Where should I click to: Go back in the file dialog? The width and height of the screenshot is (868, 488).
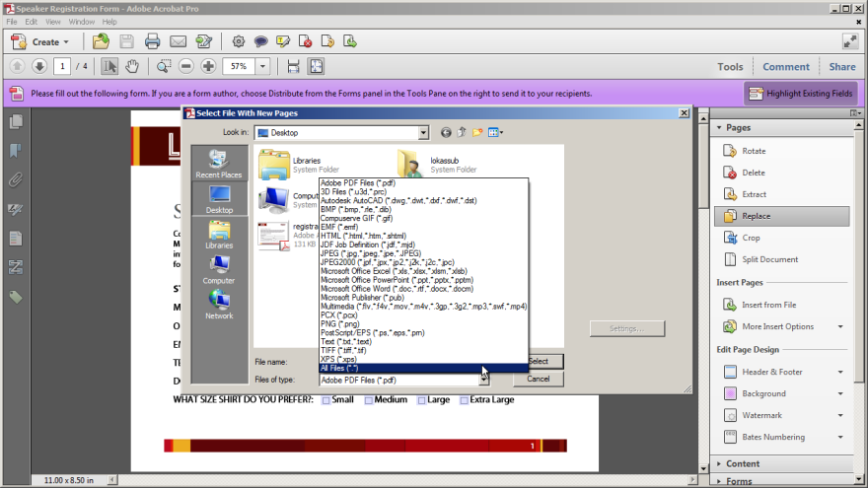[446, 133]
